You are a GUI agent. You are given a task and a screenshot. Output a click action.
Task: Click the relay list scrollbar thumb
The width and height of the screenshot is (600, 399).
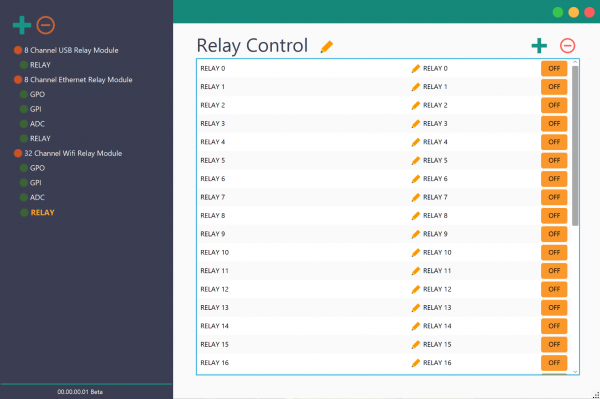575,146
